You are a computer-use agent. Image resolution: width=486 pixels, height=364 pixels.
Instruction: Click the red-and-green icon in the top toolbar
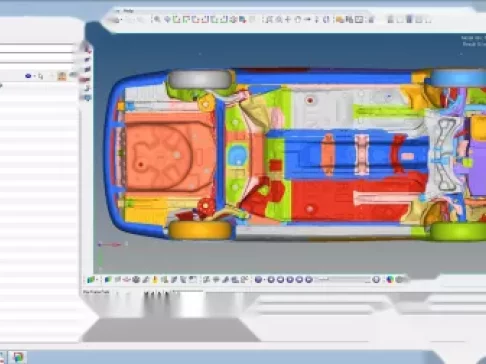click(x=242, y=20)
